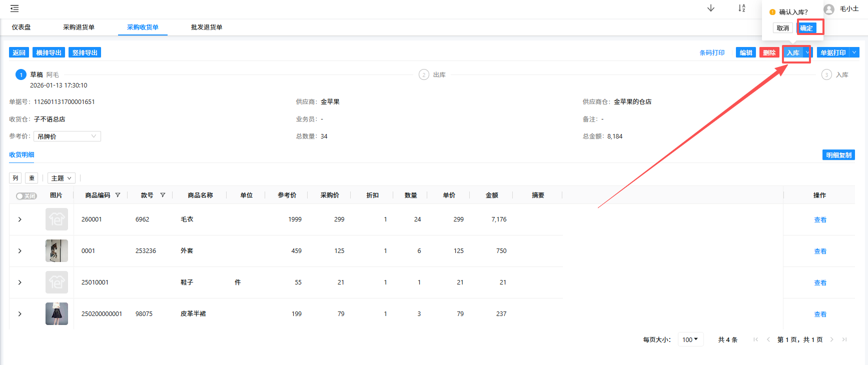Expand the row for product 25010001
Viewport: 868px width, 365px height.
[20, 282]
